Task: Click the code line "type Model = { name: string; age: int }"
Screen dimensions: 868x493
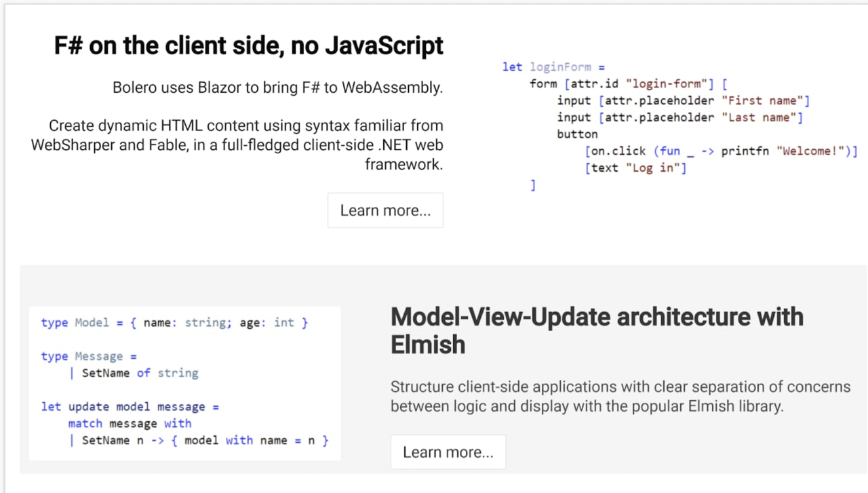Action: tap(174, 323)
